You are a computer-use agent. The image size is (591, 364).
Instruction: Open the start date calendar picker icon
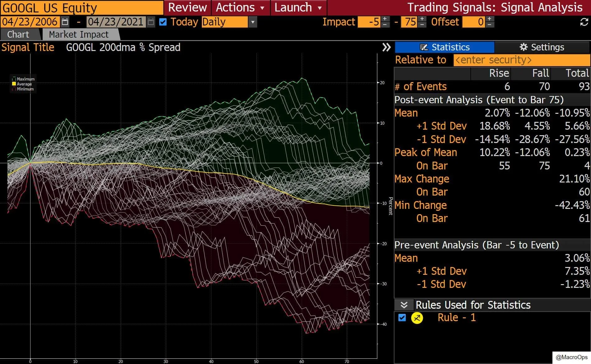click(65, 22)
